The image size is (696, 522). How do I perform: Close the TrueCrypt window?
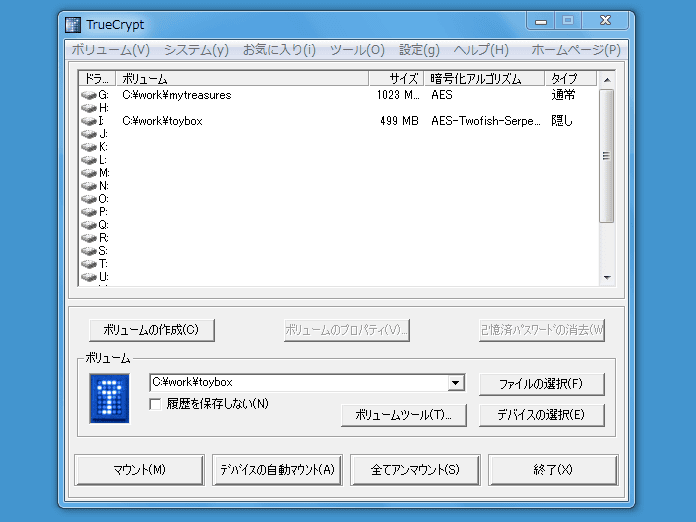coord(605,21)
